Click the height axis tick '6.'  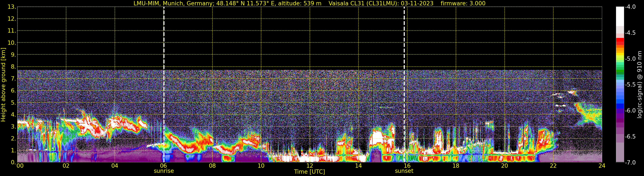13,91
